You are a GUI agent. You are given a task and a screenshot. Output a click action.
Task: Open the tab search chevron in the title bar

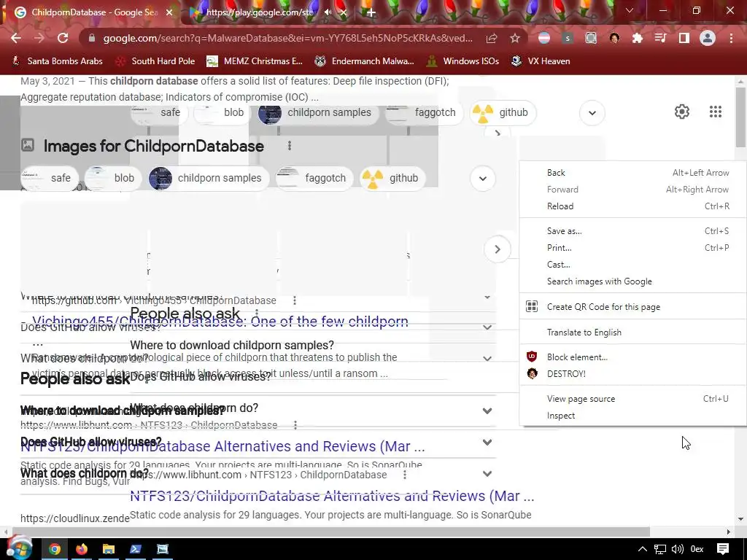pyautogui.click(x=630, y=10)
